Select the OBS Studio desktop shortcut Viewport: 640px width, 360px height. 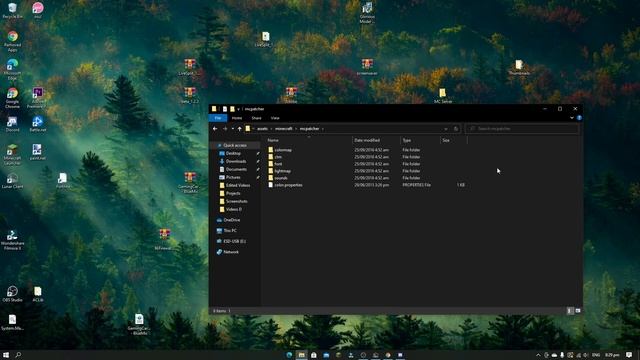(12, 294)
